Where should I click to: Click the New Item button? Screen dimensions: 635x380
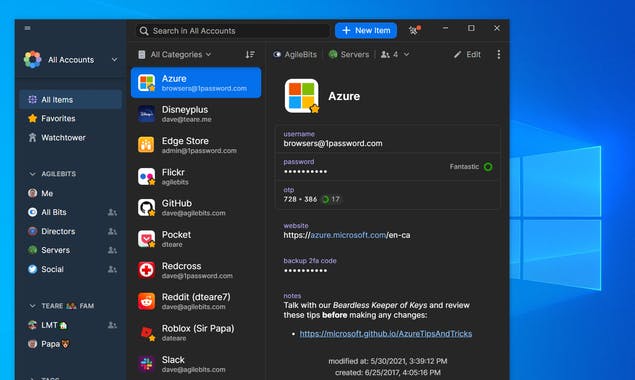pos(366,30)
